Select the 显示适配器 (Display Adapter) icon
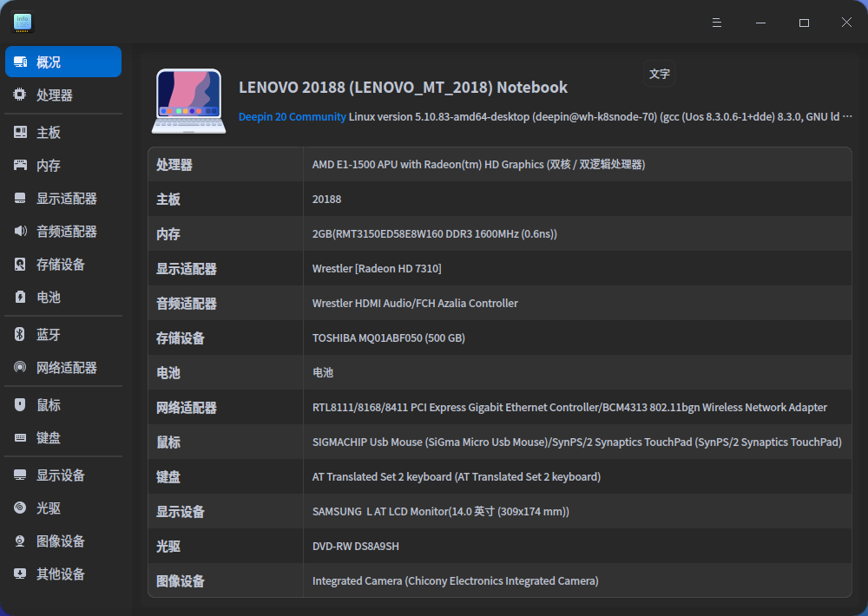 coord(61,198)
